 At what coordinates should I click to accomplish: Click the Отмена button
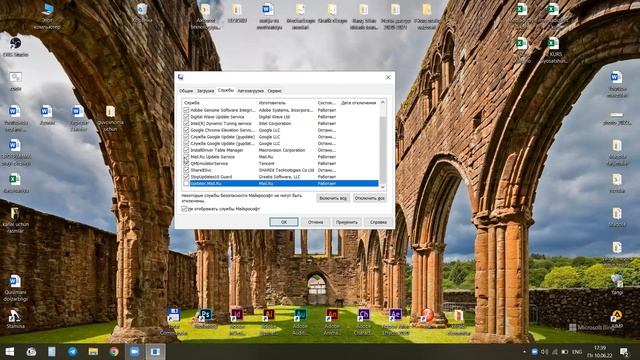tap(316, 222)
